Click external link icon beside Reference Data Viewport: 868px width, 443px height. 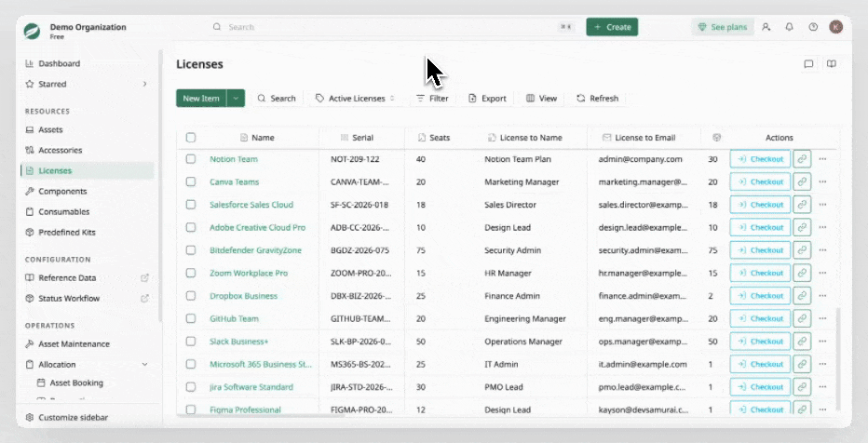[x=144, y=277]
